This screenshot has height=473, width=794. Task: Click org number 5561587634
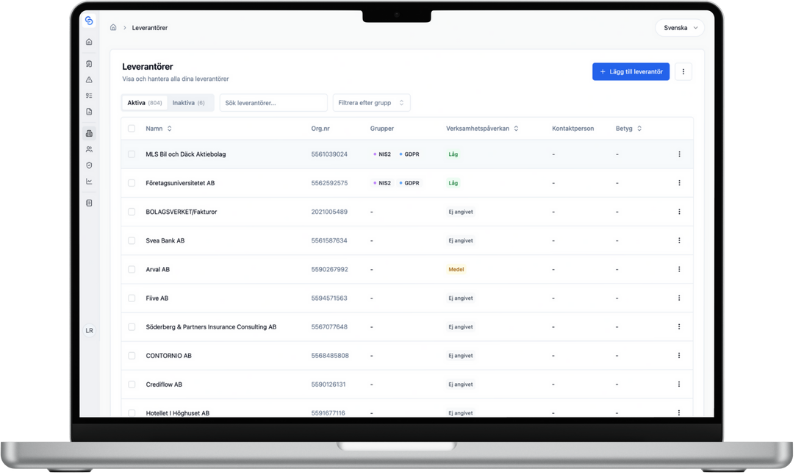329,241
